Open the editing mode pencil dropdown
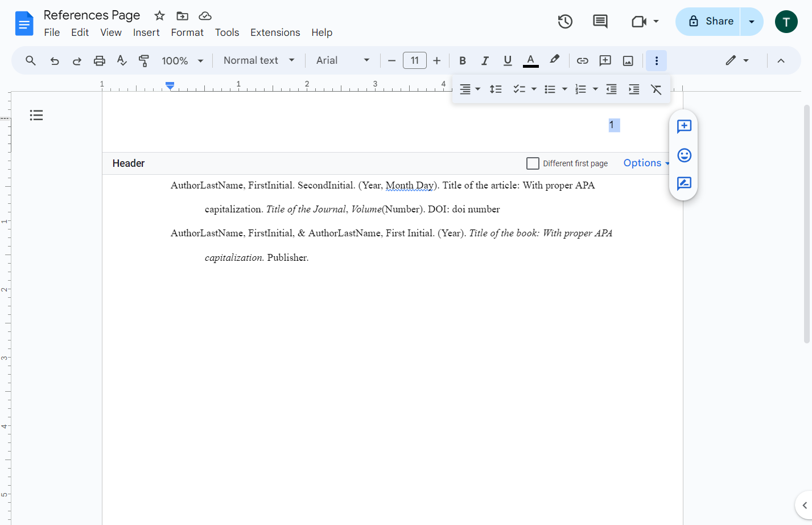This screenshot has height=525, width=812. tap(737, 60)
